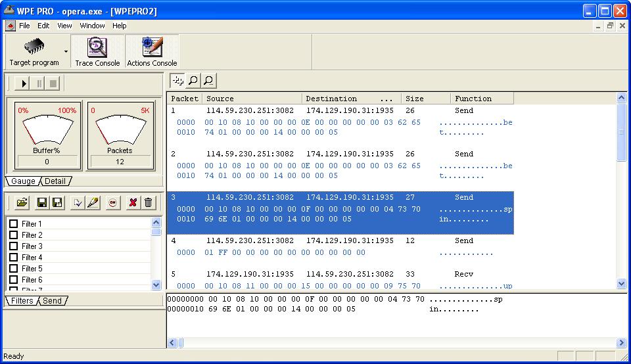Click the save filters floppy icon

click(x=41, y=202)
